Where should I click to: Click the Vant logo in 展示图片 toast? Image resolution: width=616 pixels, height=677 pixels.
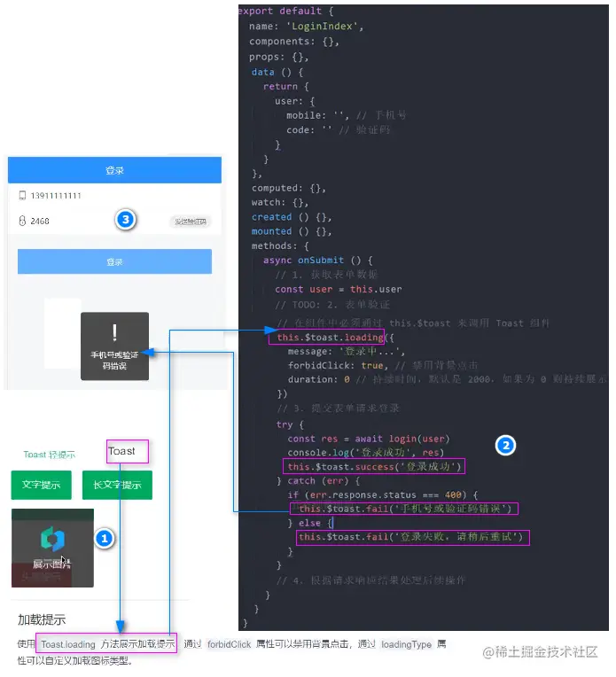coord(52,539)
